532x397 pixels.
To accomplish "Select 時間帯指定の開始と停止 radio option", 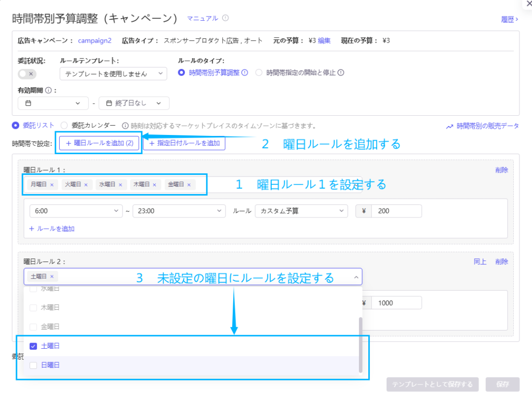I will pyautogui.click(x=259, y=73).
